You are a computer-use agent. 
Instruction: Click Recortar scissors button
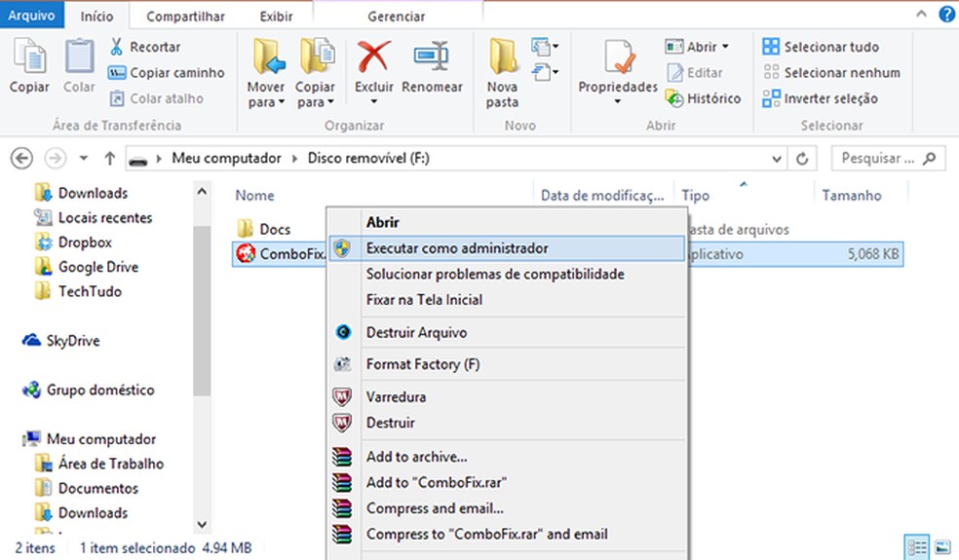click(145, 47)
